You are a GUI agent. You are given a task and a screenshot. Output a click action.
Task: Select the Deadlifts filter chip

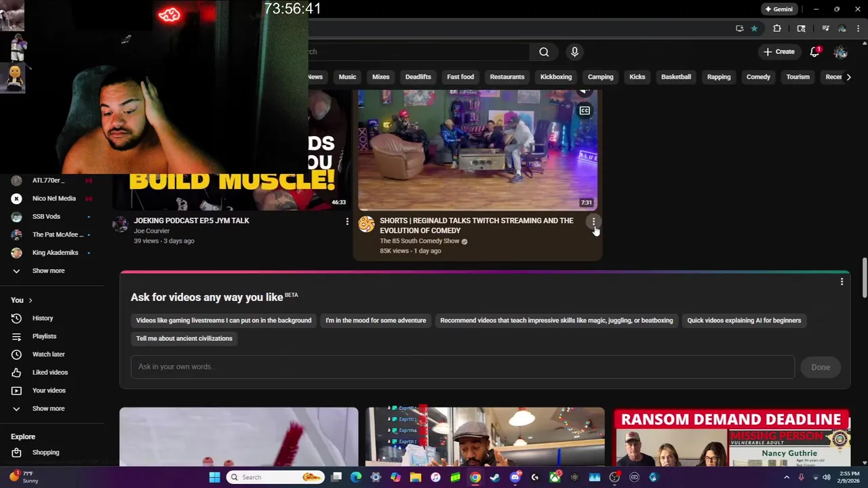point(418,77)
